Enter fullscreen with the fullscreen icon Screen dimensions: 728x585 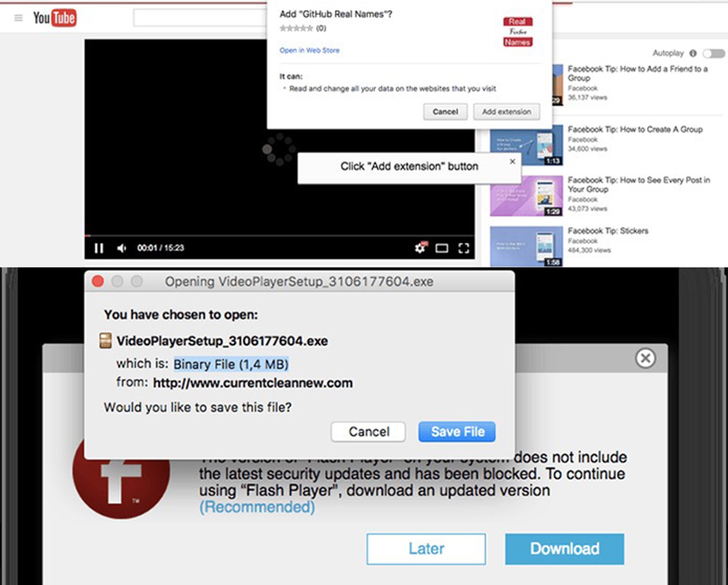[x=464, y=248]
